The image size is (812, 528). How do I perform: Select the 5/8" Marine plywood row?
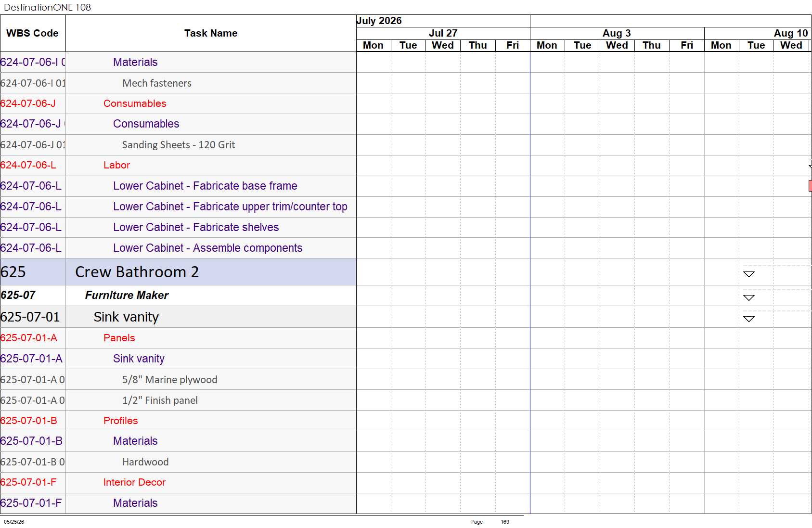pyautogui.click(x=178, y=379)
